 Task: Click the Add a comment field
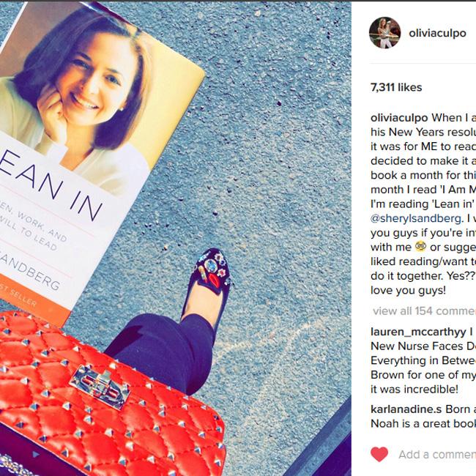(437, 455)
